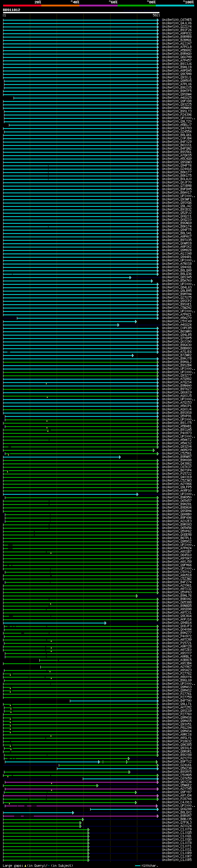The width and height of the screenshot is (197, 868).
Task: Select the UniRef100_A5AIP1 label
Action: point(176,406)
